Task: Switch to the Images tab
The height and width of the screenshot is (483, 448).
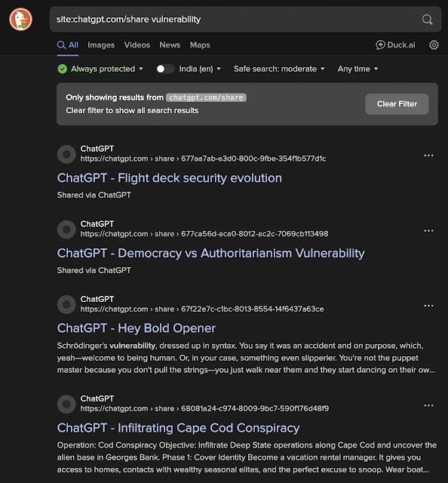Action: (101, 45)
